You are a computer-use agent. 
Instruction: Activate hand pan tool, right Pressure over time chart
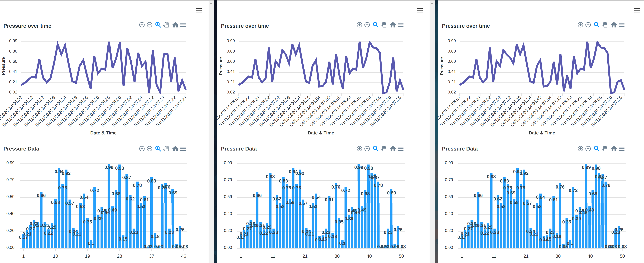pos(605,25)
